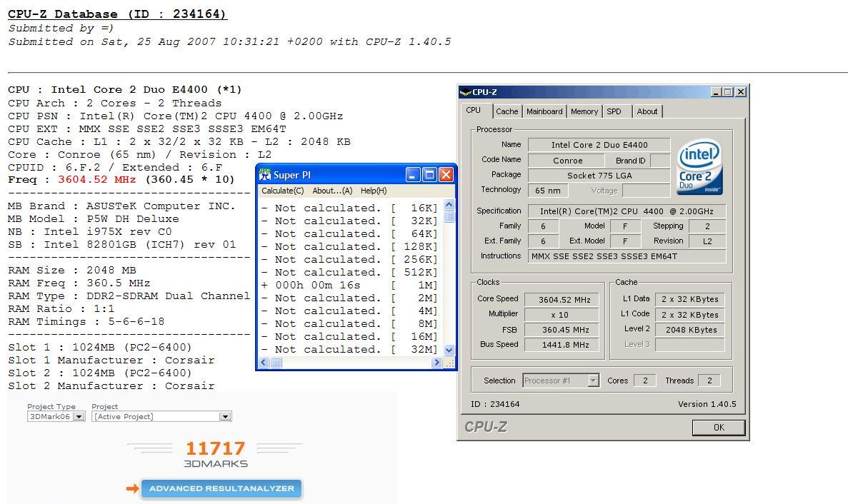Click the 'Slot 1 Manufacturer : Corsair' line
Viewport: 848px width, 504px height.
click(111, 360)
